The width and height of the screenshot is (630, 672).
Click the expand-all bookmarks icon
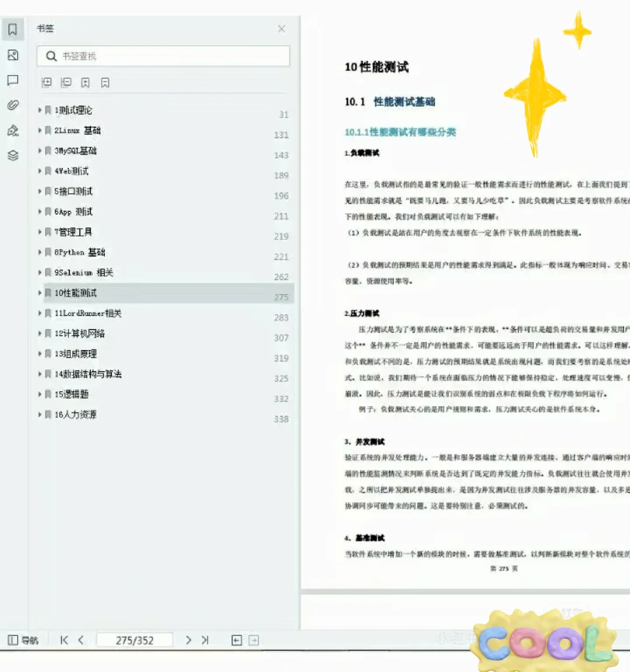pos(47,82)
